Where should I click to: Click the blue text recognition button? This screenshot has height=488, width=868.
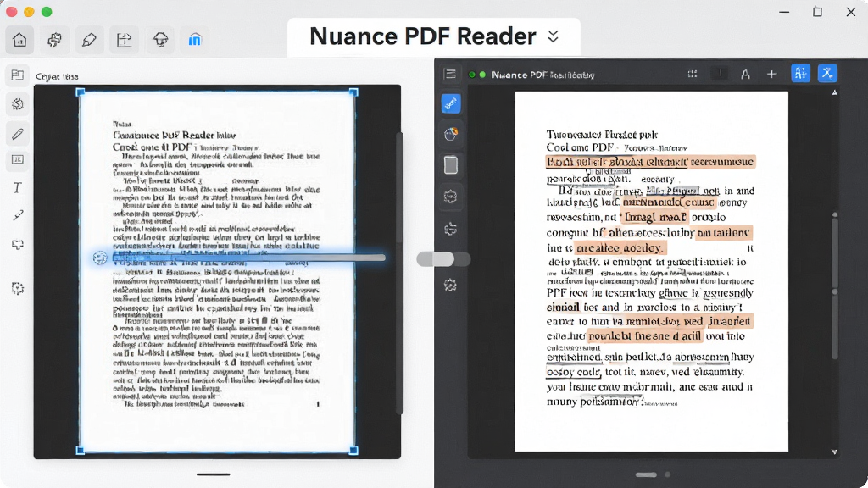click(x=800, y=73)
